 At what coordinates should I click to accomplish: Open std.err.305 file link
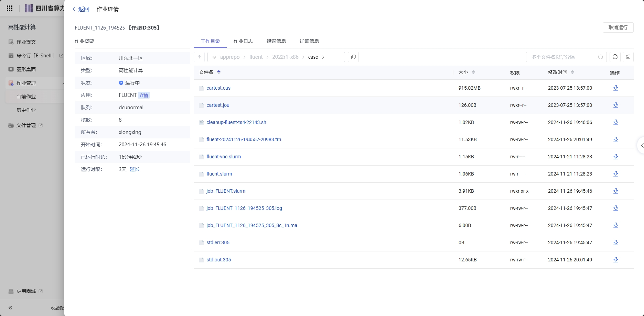pyautogui.click(x=218, y=242)
